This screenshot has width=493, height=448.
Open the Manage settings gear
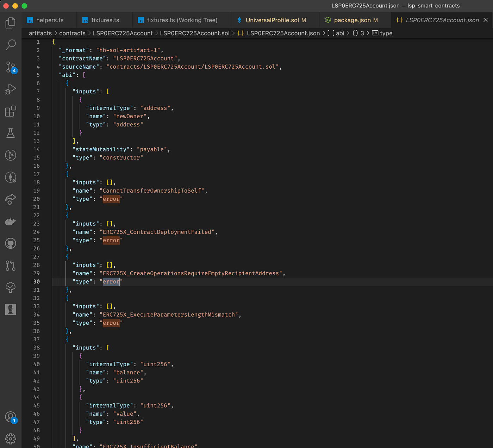tap(11, 439)
